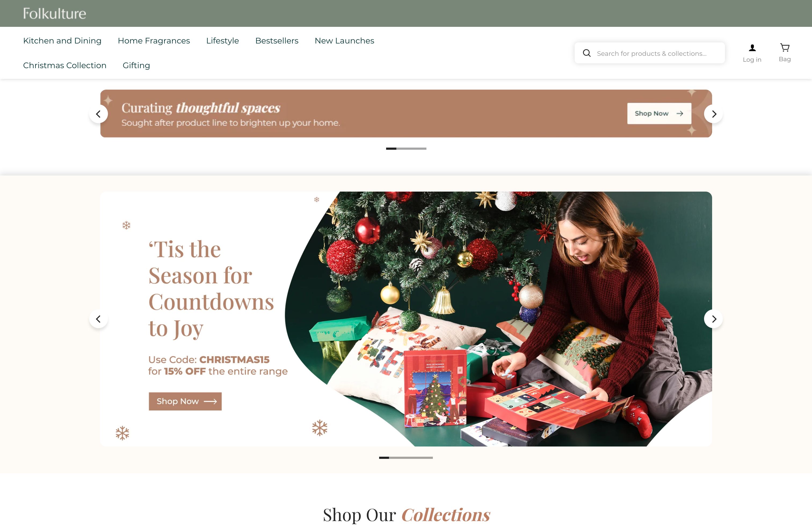Go to Bestsellers page
This screenshot has width=812, height=527.
[277, 41]
